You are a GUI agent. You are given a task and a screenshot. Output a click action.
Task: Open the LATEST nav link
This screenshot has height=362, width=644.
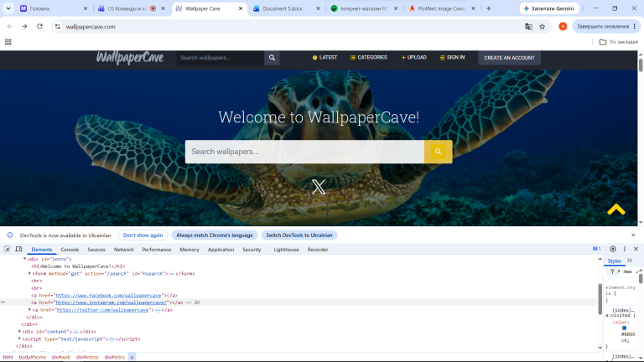coord(325,58)
